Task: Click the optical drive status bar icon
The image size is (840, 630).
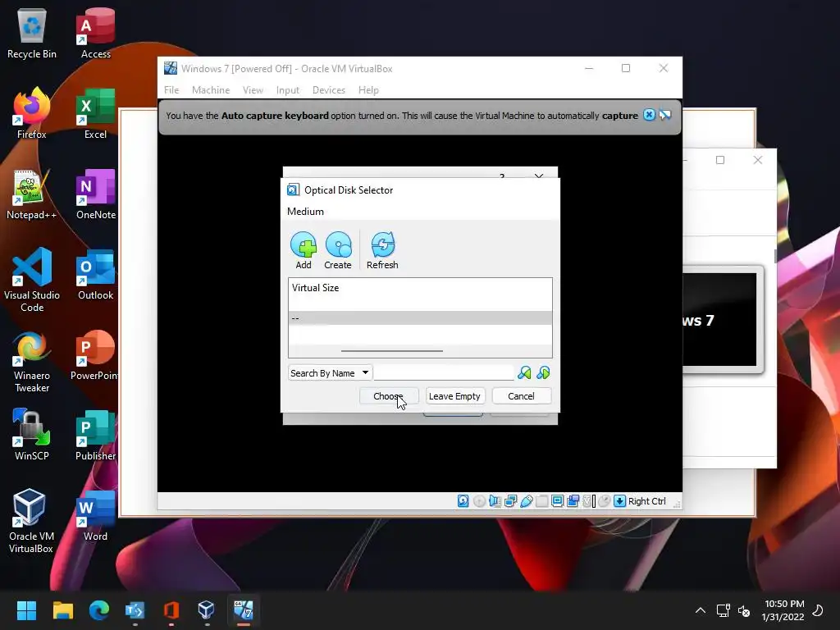Action: (x=479, y=501)
